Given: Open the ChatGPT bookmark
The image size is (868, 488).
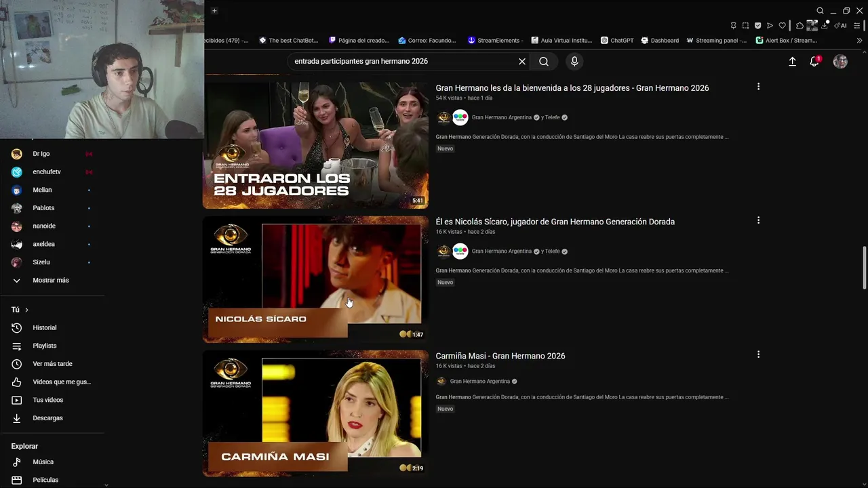Looking at the screenshot, I should coord(617,41).
